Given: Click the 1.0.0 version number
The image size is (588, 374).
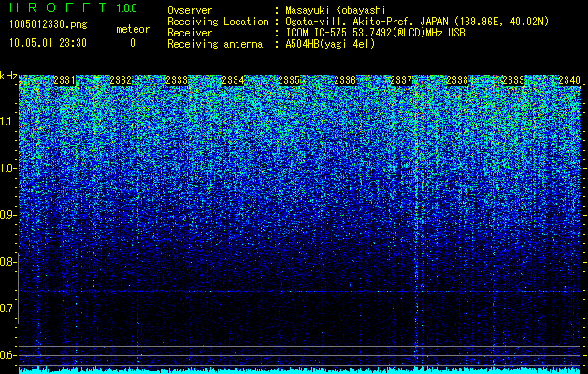Looking at the screenshot, I should click(x=126, y=7).
